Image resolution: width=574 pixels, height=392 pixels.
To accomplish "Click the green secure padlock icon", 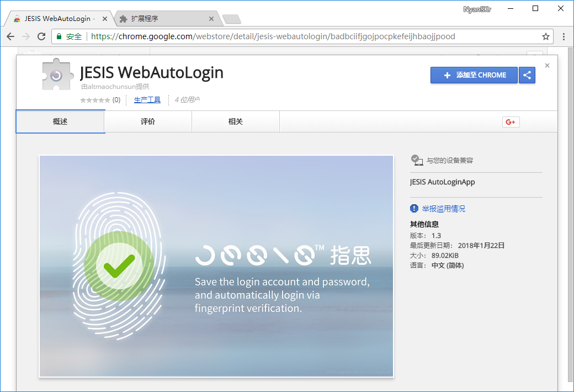I will coord(59,36).
